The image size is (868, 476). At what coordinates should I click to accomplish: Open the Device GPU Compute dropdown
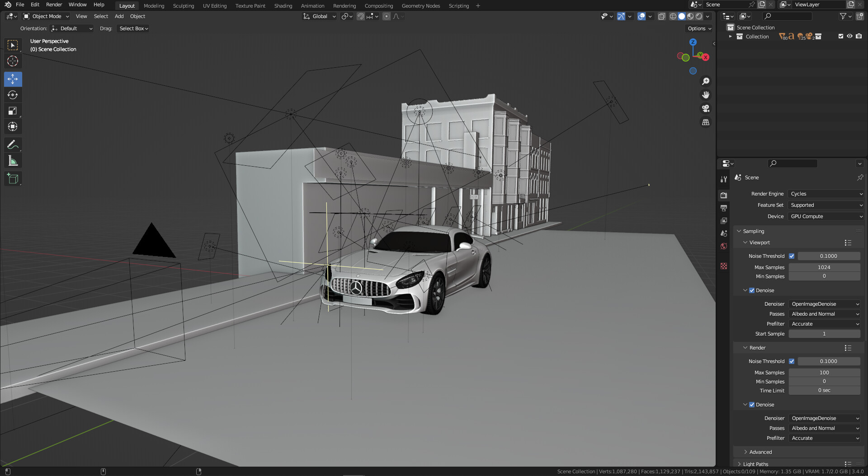[826, 216]
